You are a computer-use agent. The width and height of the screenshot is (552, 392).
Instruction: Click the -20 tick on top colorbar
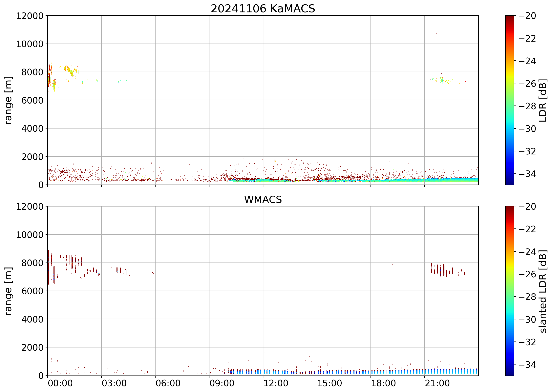click(527, 16)
